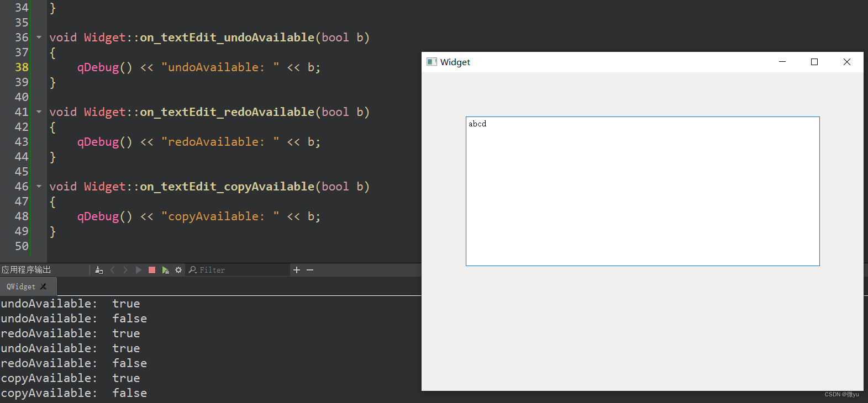
Task: Click the "redoAvailable: " string on line 43
Action: coord(220,142)
